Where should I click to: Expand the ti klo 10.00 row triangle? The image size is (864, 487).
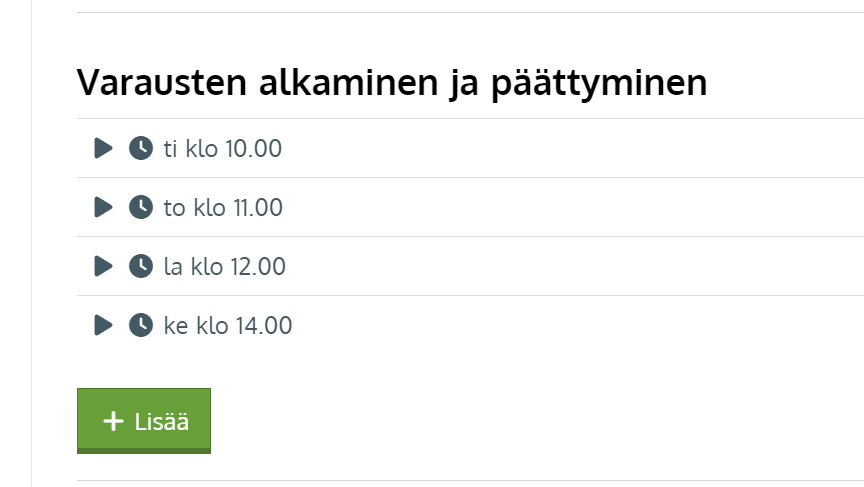103,149
